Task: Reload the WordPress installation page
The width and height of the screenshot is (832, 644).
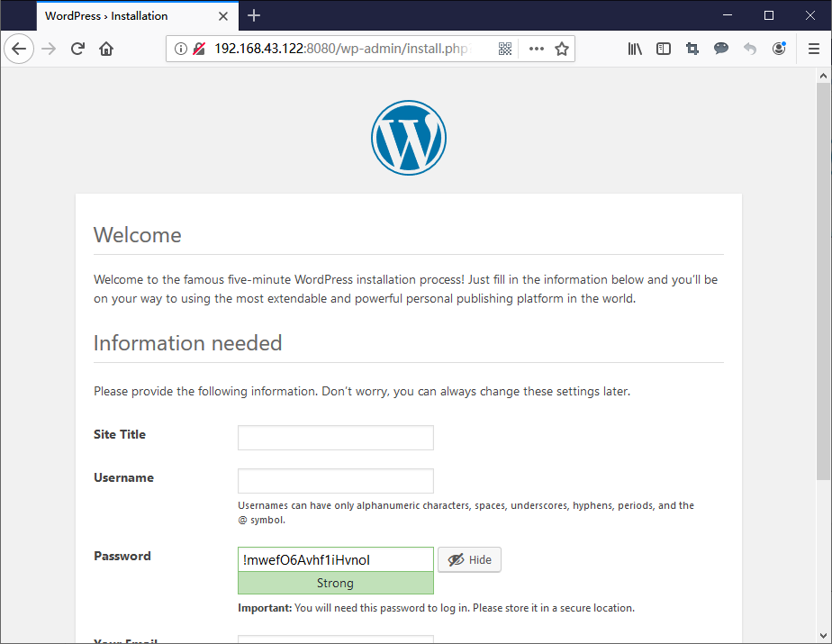Action: [x=77, y=49]
